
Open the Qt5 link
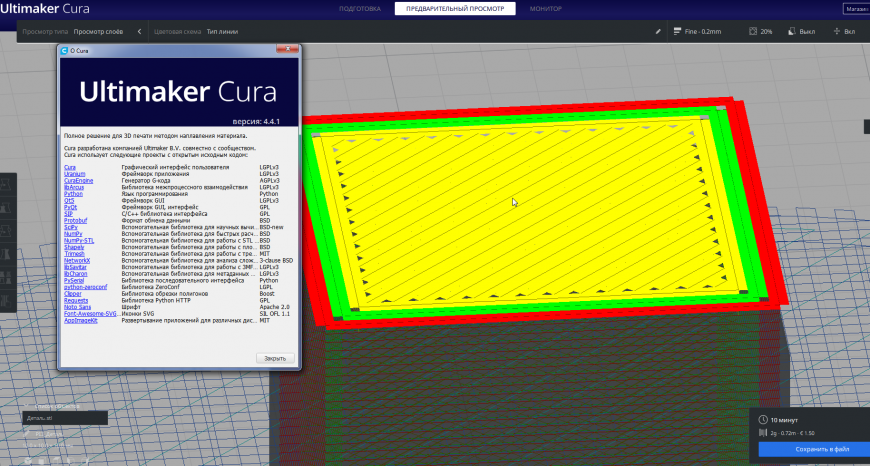(x=68, y=200)
